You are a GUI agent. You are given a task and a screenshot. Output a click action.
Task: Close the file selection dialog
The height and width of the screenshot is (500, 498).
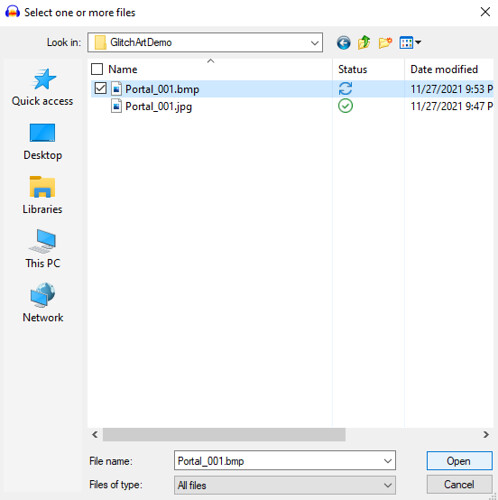tap(485, 12)
